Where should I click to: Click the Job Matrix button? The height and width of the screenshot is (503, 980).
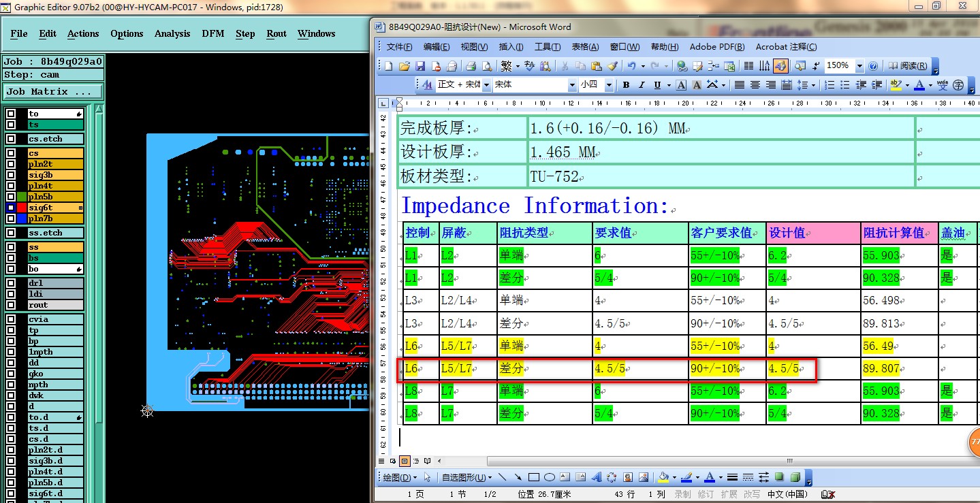[x=52, y=91]
